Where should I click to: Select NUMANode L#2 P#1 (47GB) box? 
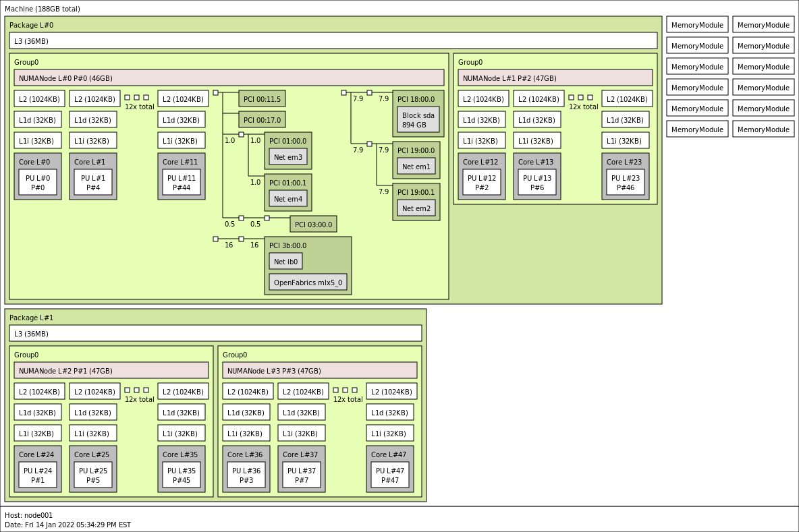(111, 371)
